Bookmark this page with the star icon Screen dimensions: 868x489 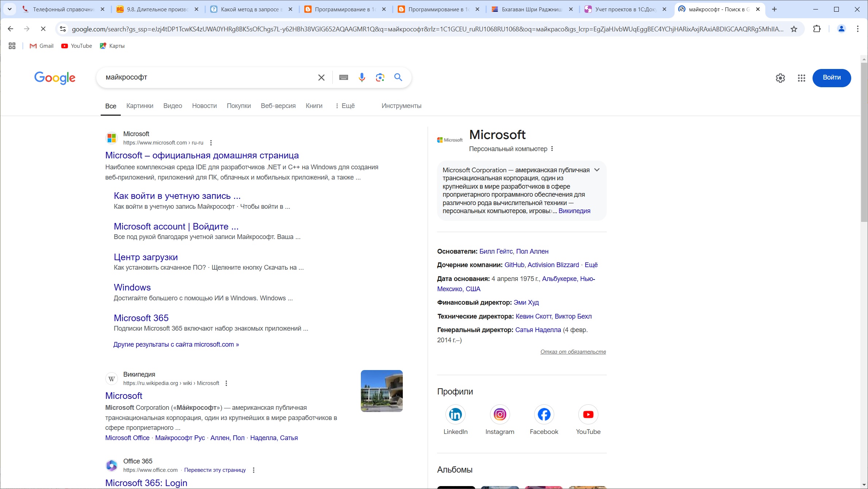pos(794,29)
